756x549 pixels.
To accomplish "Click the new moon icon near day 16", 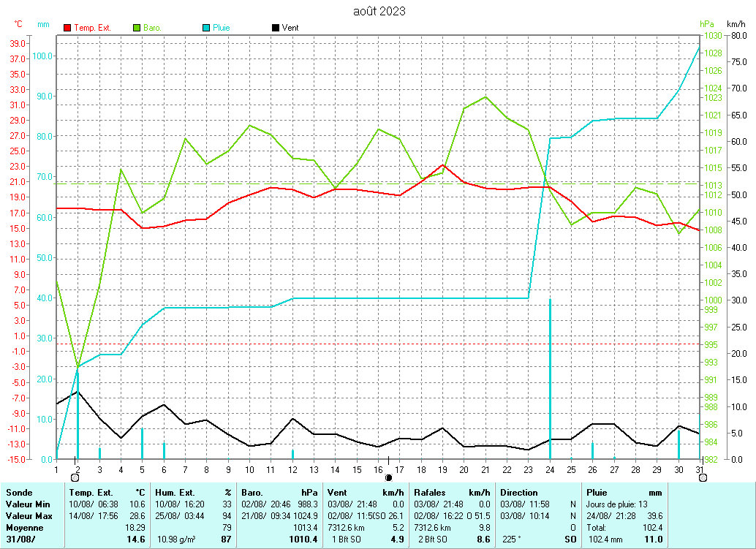I will pos(388,477).
